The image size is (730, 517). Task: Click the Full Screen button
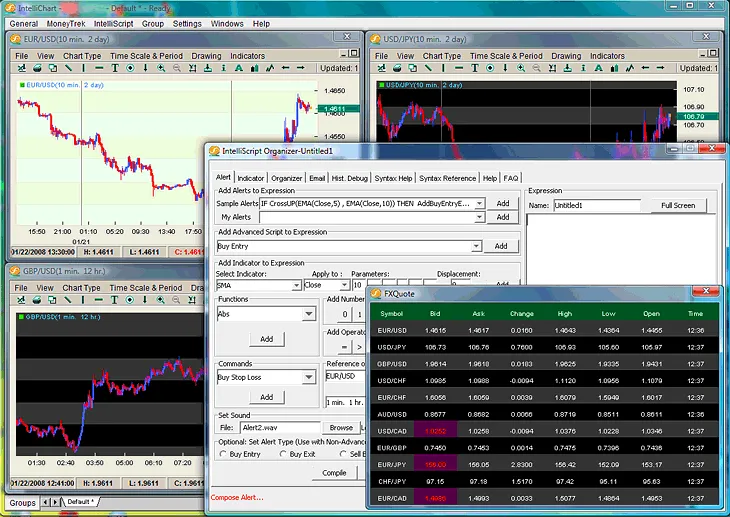678,205
